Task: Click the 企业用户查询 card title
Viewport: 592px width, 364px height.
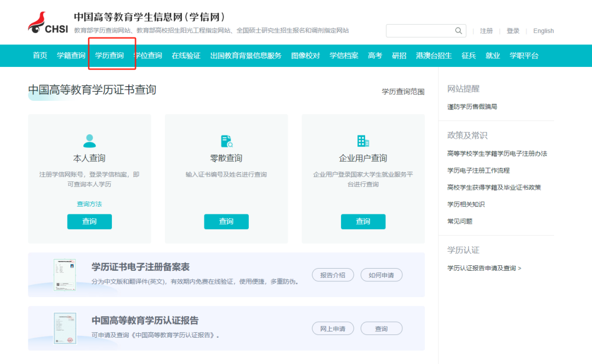Action: (363, 158)
